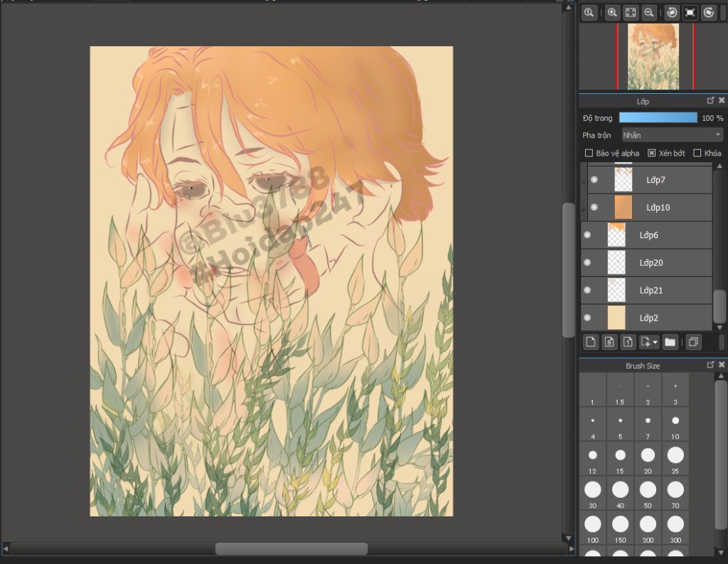Rotate the canvas view clockwise

(x=709, y=13)
